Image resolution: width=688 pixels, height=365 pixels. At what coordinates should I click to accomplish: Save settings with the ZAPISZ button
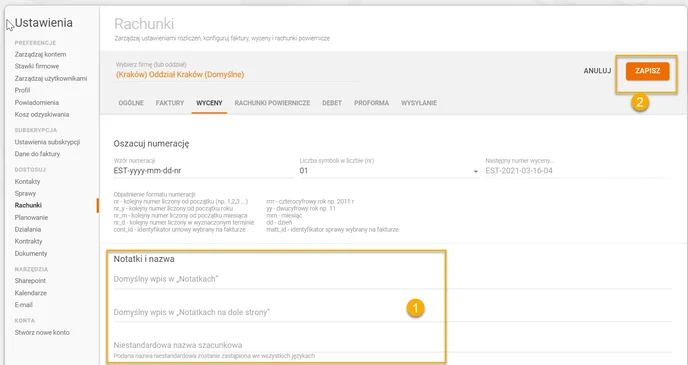(647, 71)
